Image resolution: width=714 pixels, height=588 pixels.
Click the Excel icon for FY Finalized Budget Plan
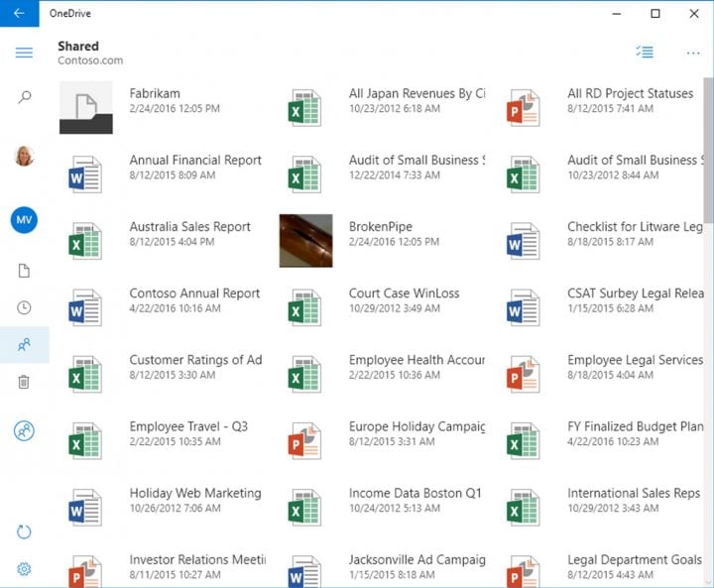(524, 441)
